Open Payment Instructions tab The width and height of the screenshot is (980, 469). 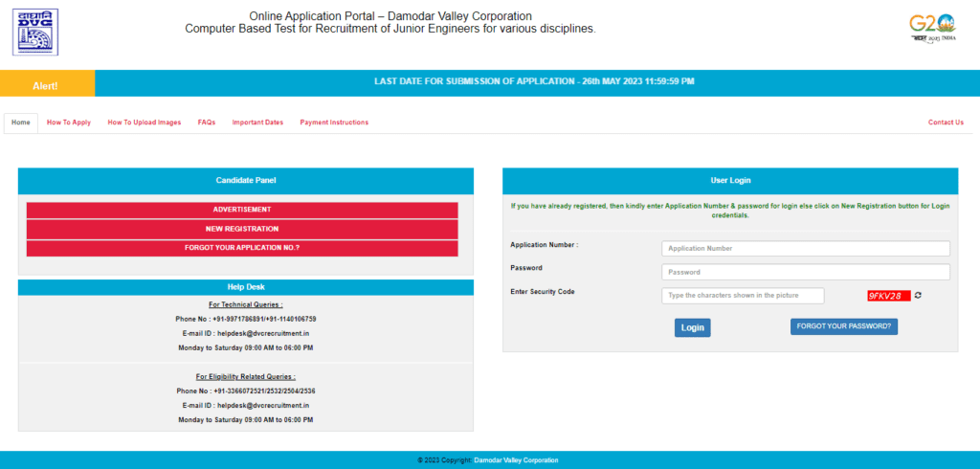(x=334, y=123)
